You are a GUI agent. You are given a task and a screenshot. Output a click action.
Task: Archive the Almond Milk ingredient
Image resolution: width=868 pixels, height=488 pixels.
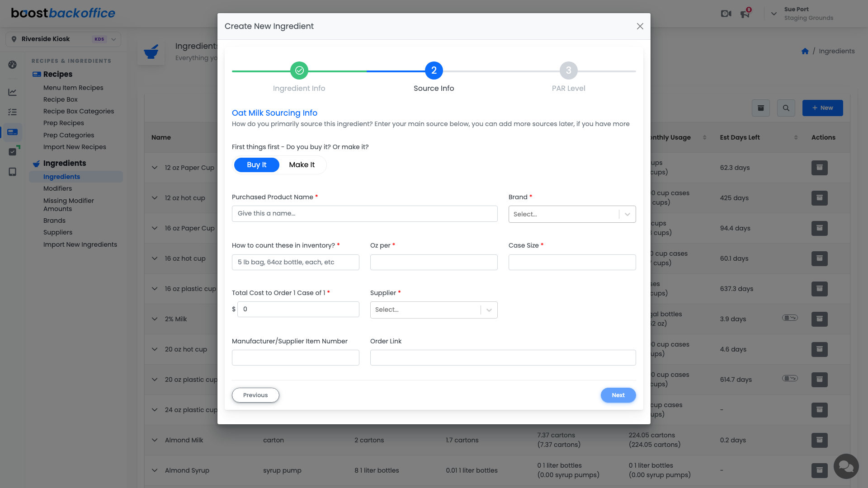820,441
